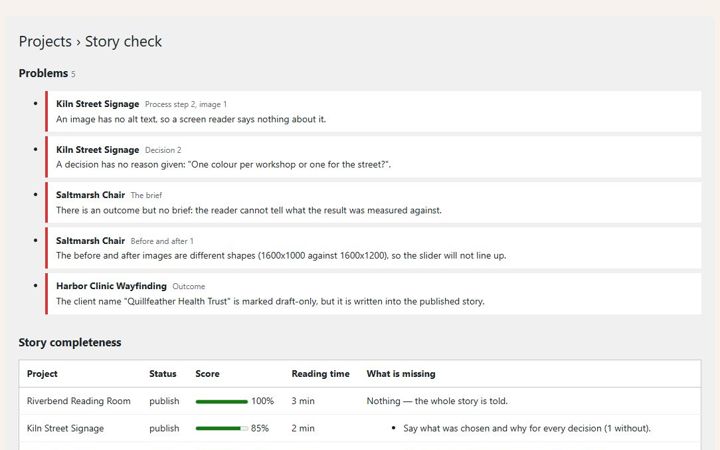Screen dimensions: 720x450
Task: Click the Problems heading
Action: pos(43,73)
